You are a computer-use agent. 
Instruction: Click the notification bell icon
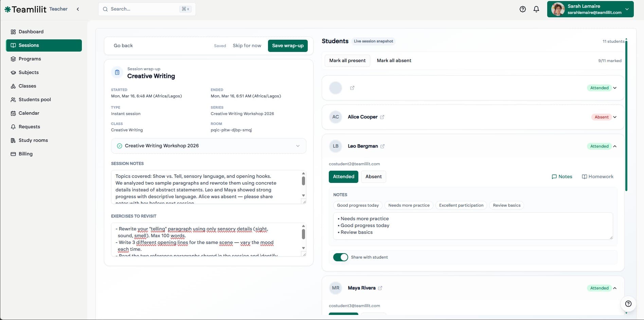[536, 9]
